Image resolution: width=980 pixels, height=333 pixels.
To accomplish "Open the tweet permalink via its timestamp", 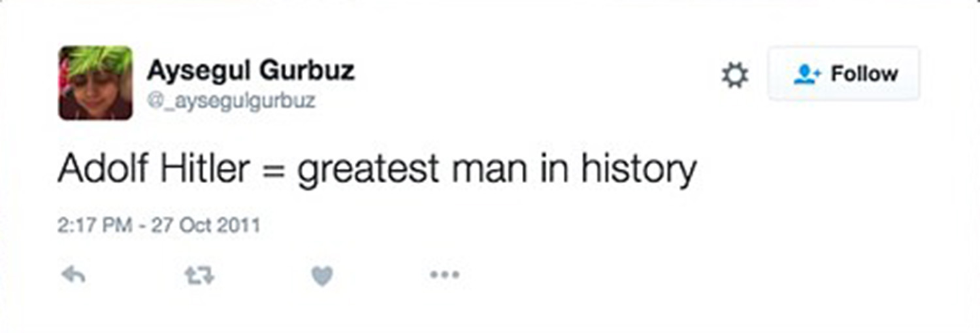I will pos(158,226).
